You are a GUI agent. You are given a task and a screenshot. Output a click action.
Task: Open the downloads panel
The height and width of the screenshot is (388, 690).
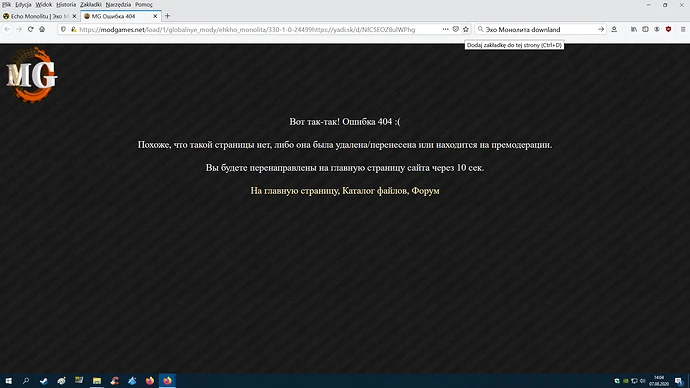(614, 29)
